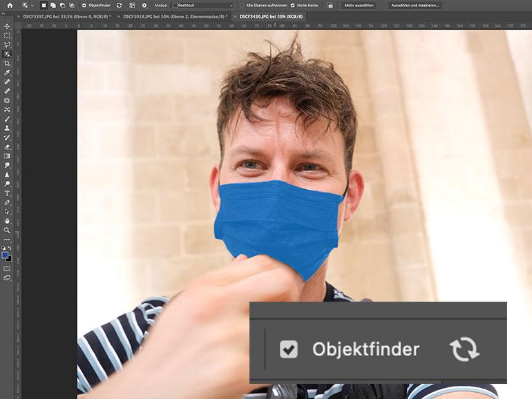The height and width of the screenshot is (399, 532).
Task: Switch to DSCF3018.JPG document tab
Action: point(175,17)
